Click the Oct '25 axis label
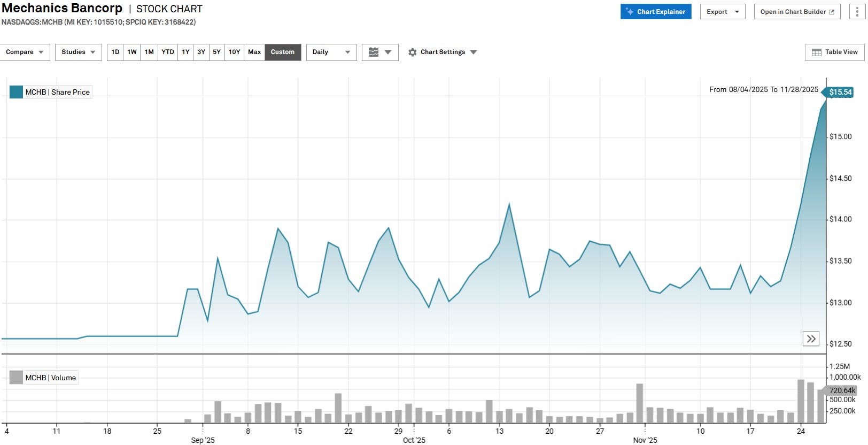 [414, 440]
